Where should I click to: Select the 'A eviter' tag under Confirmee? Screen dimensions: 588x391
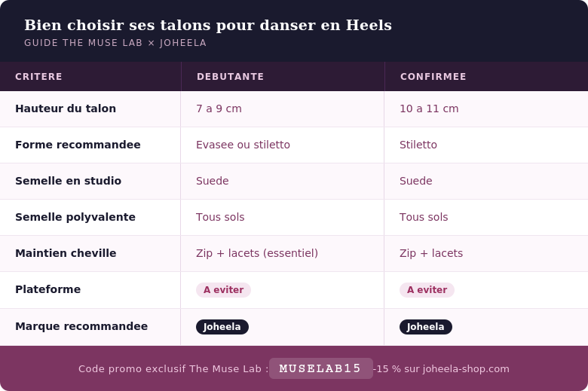coord(427,290)
